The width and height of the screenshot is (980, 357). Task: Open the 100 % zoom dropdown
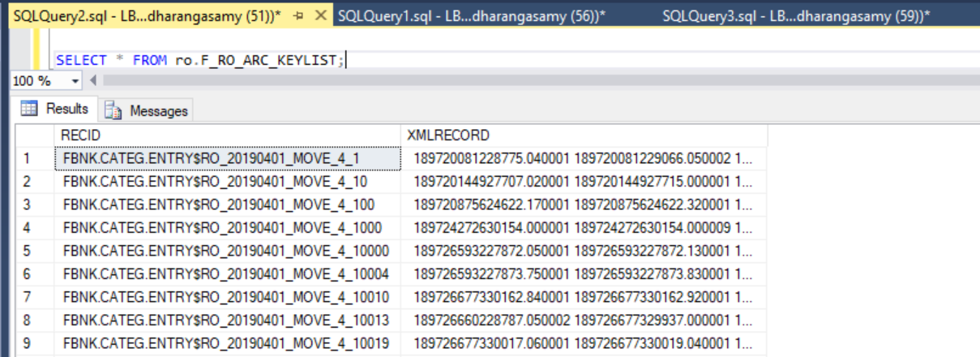(75, 81)
